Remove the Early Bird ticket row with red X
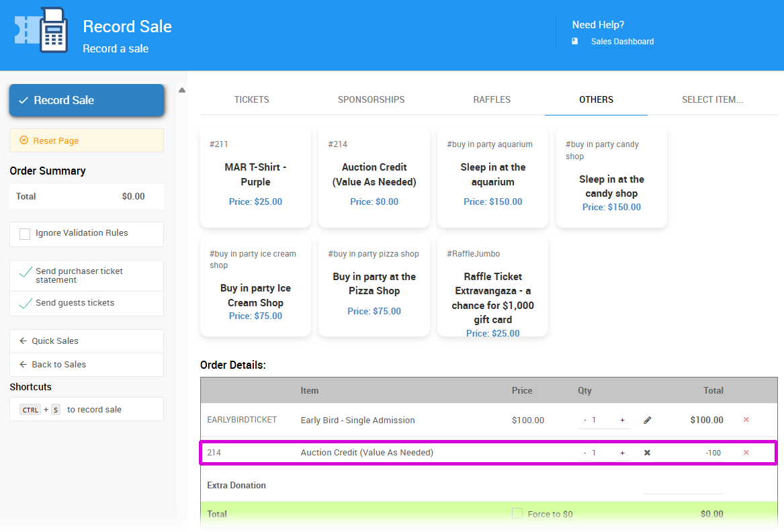Viewport: 784px width, 532px height. pyautogui.click(x=746, y=420)
